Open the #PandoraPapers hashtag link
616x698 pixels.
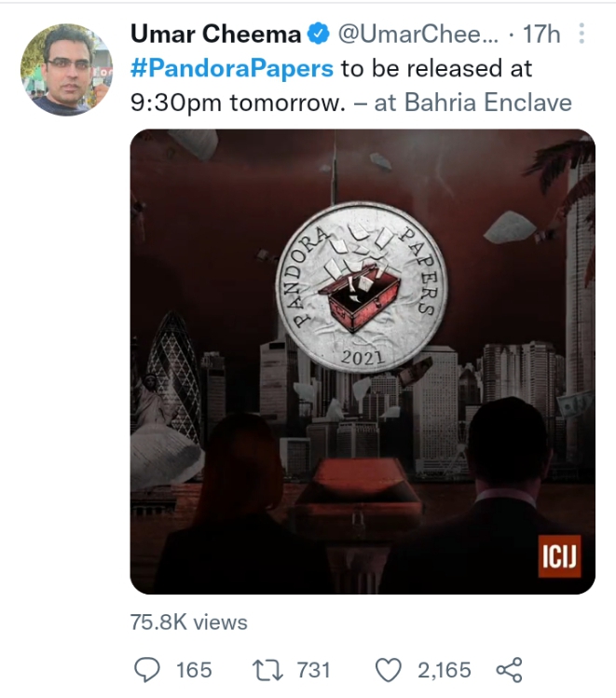pos(232,68)
